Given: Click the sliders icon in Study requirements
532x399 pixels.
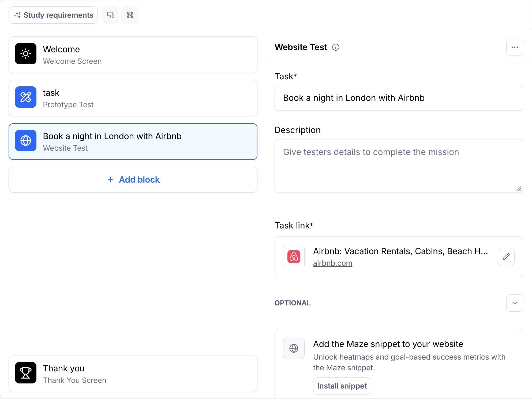Looking at the screenshot, I should click(17, 15).
